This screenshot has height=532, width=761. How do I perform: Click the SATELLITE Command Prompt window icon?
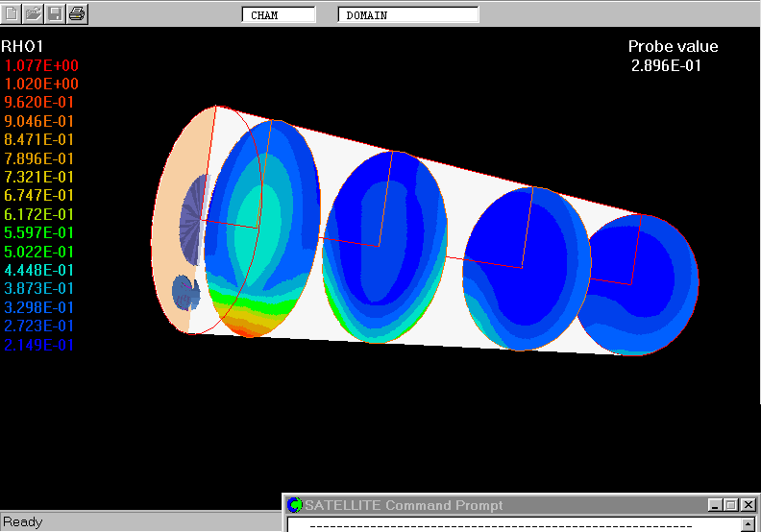(x=295, y=505)
